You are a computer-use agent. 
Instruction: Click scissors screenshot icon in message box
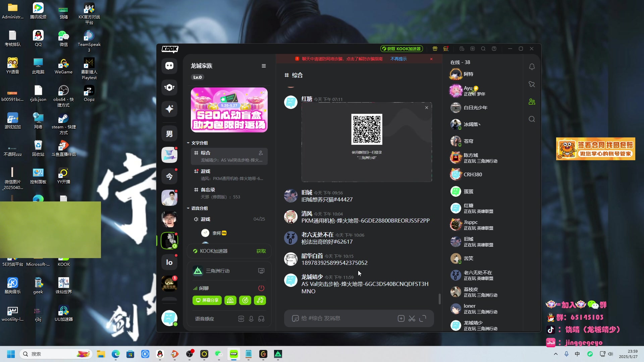412,318
